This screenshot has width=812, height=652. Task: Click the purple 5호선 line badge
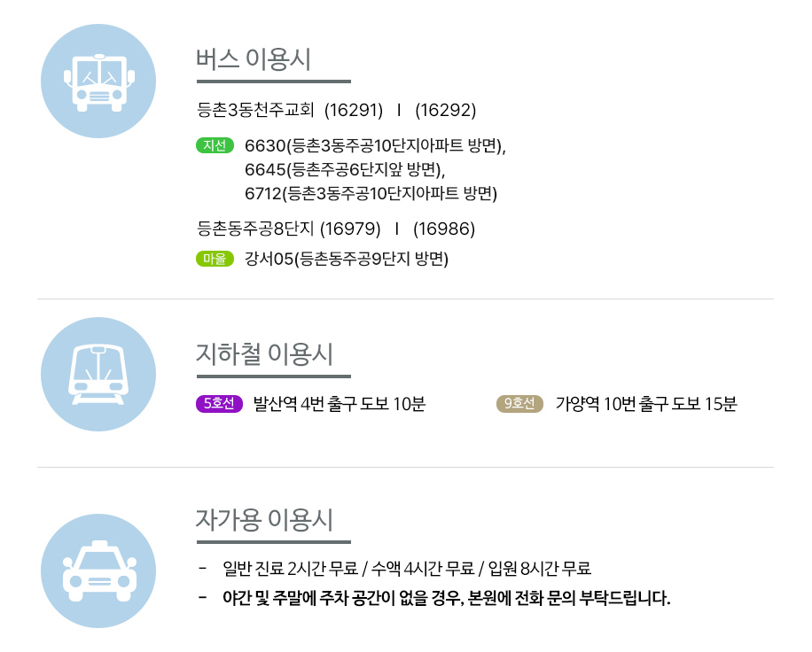219,403
